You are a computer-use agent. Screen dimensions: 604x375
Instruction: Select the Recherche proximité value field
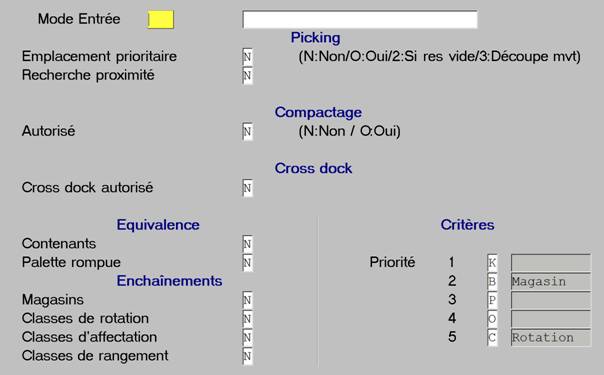(248, 75)
